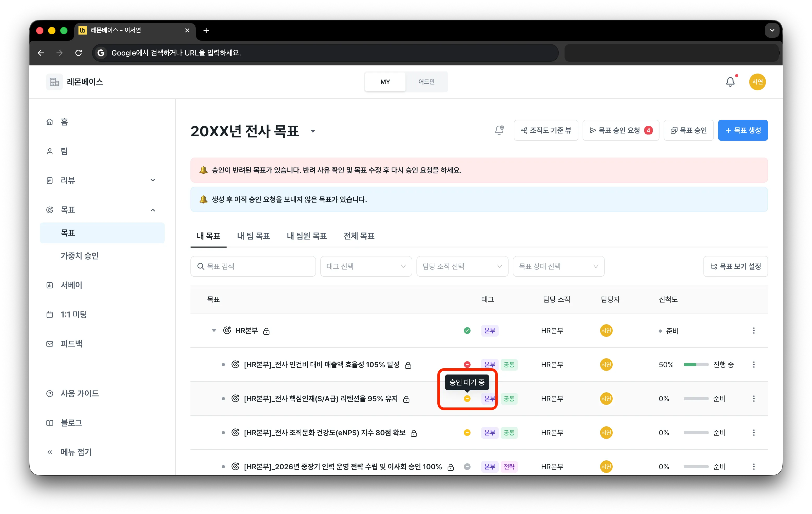812x514 pixels.
Task: Click the 목표 생성 button
Action: click(x=743, y=130)
